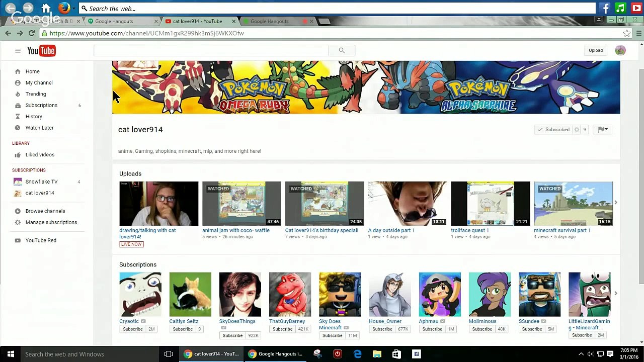Open My Channel in the sidebar

pyautogui.click(x=39, y=83)
